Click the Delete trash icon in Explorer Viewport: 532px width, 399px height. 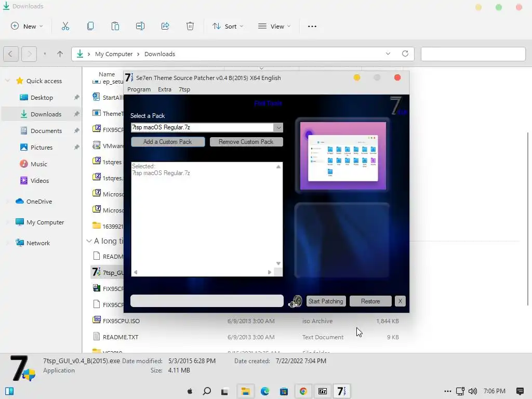click(190, 26)
